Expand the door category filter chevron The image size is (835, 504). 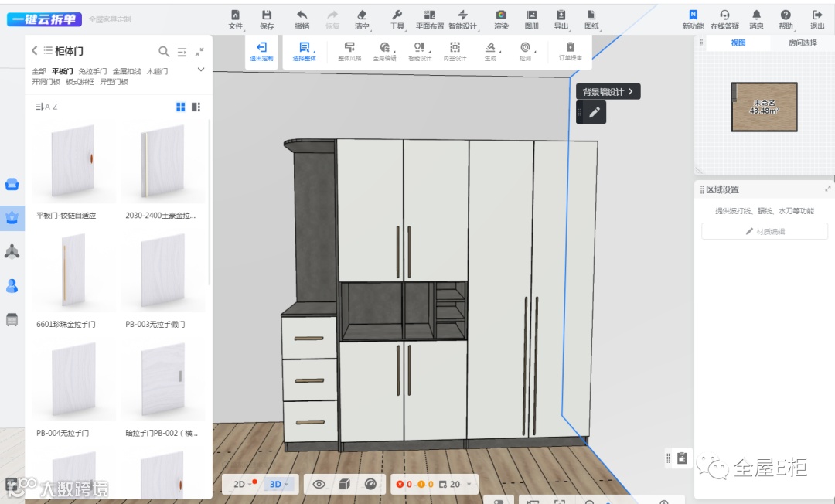(201, 70)
